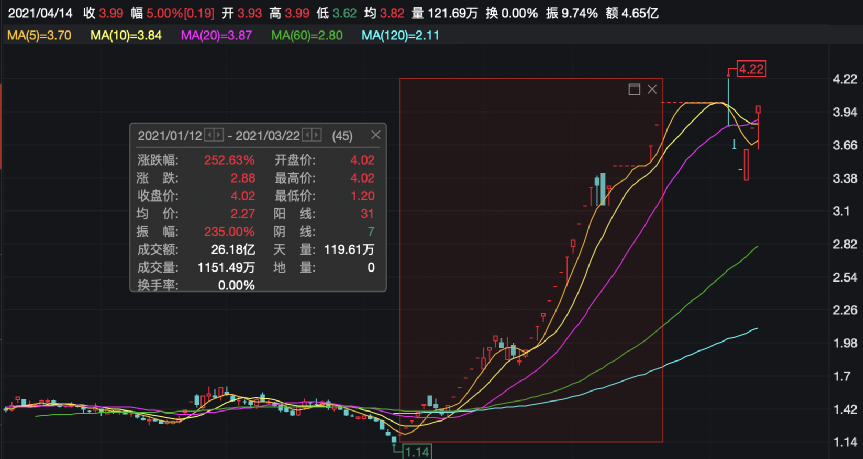
Task: Step start date 2021/01/12 forward one day
Action: pos(219,135)
